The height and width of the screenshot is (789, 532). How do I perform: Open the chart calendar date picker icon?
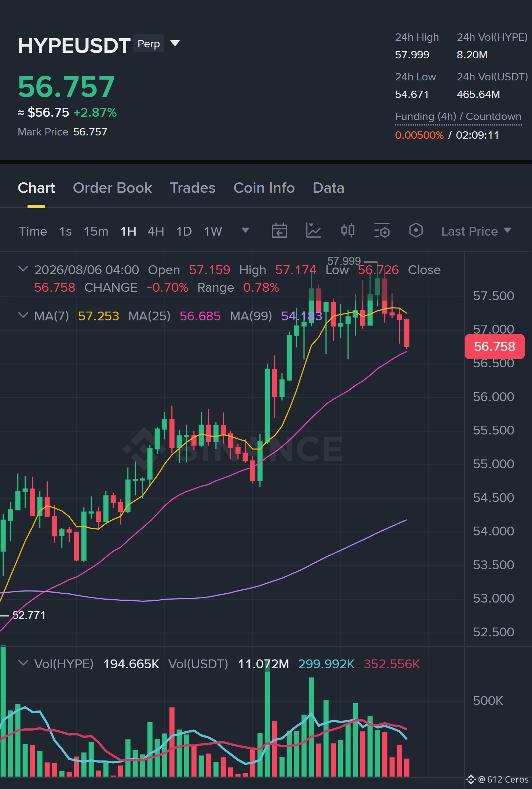tap(279, 231)
